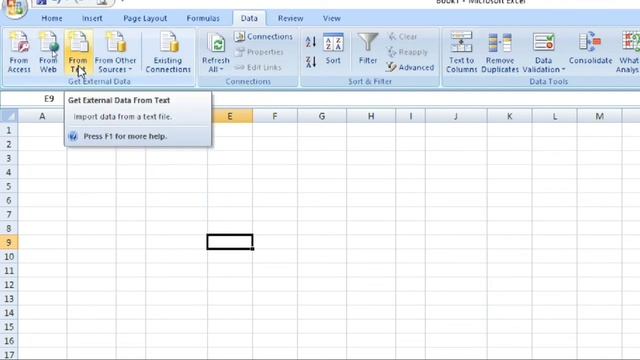Select row 7 header

pyautogui.click(x=9, y=214)
